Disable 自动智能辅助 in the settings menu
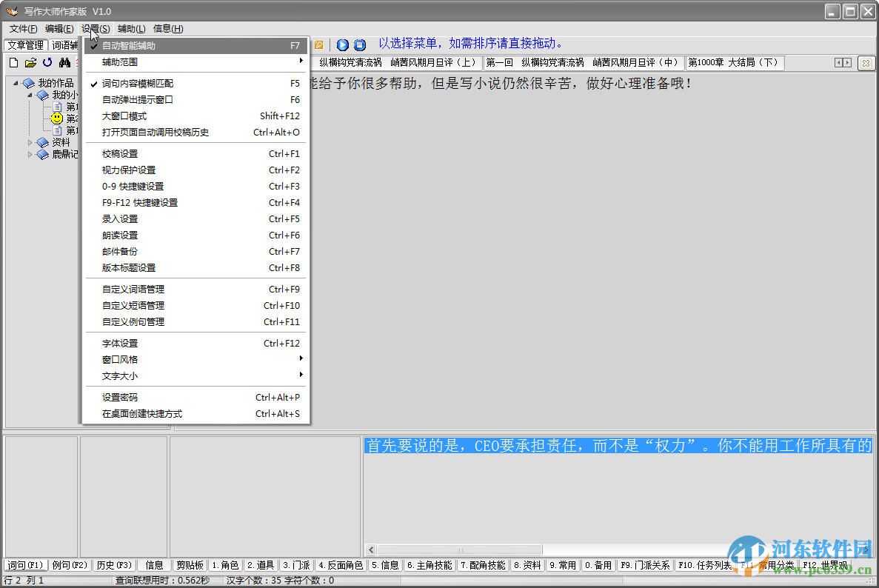 coord(148,45)
